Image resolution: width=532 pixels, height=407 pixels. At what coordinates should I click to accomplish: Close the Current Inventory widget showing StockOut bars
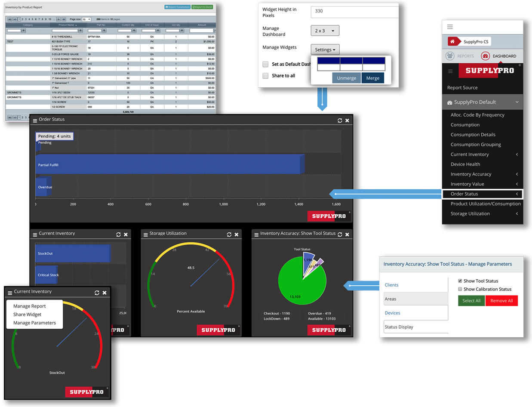click(x=126, y=234)
